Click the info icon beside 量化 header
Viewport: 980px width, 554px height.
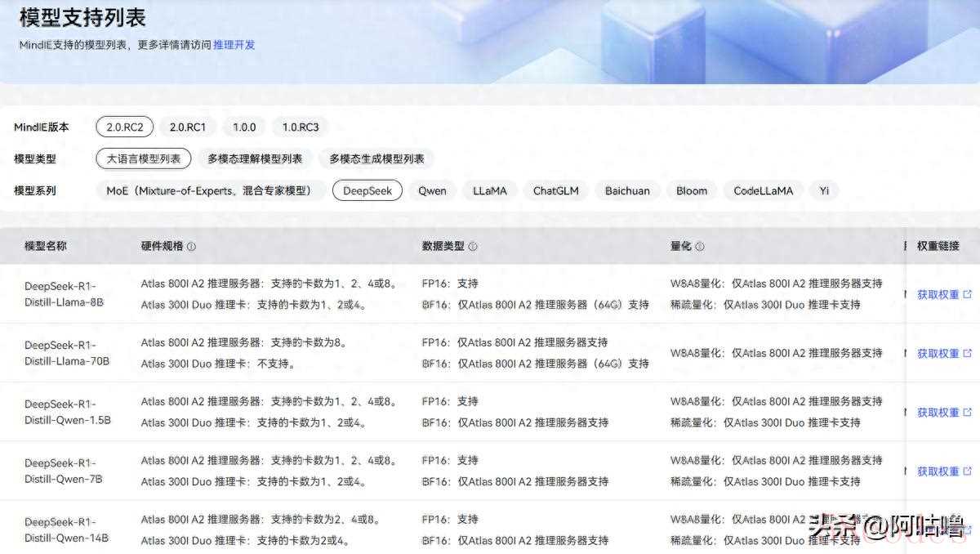(700, 246)
